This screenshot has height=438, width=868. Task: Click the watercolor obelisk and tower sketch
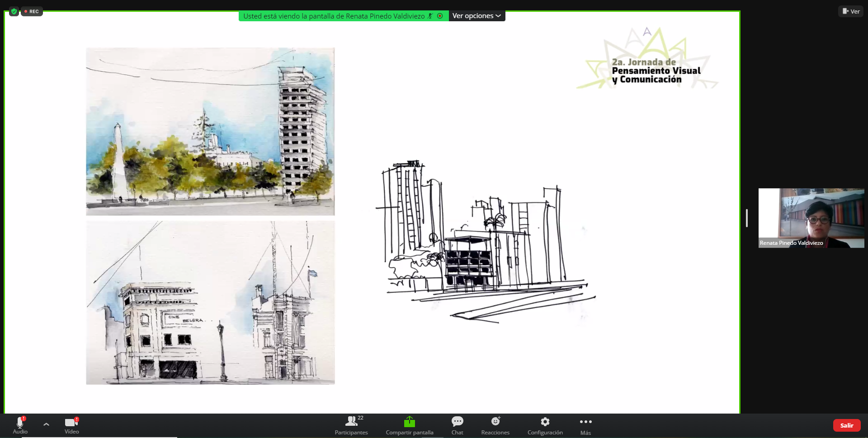coord(210,131)
